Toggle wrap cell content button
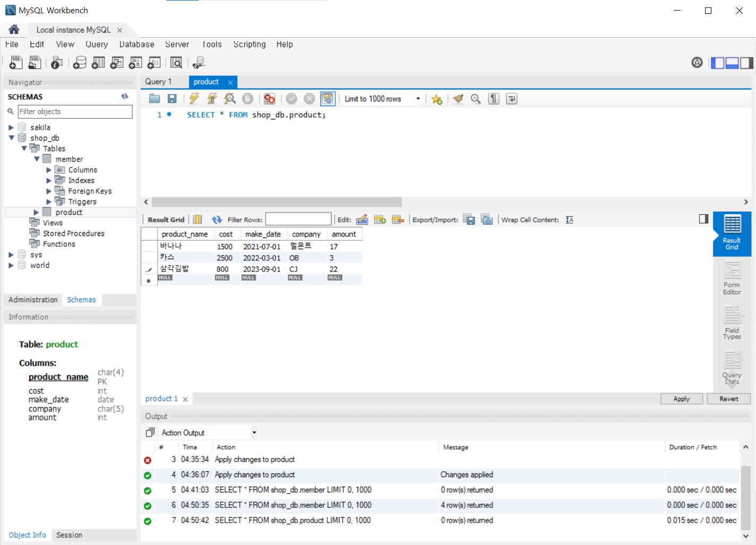 pos(569,219)
